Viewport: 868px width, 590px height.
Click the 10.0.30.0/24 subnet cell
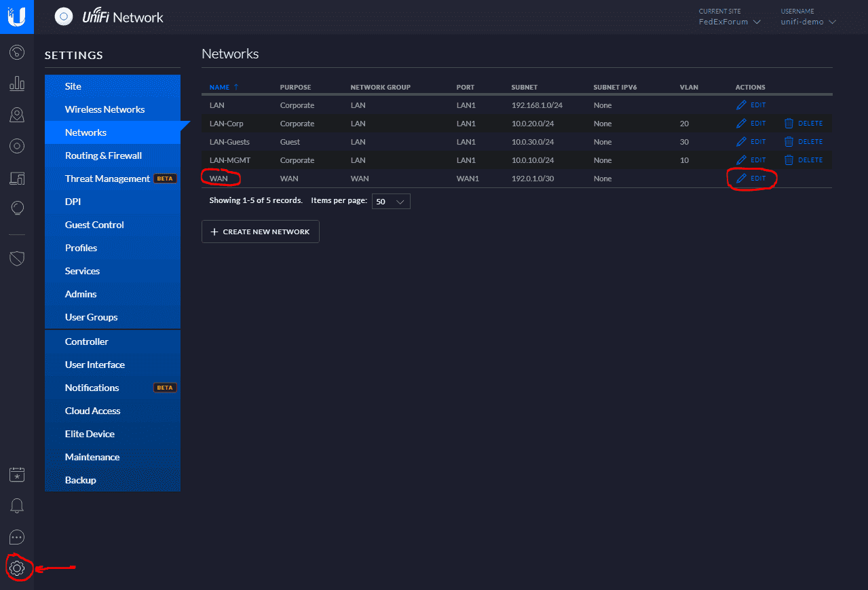[533, 142]
